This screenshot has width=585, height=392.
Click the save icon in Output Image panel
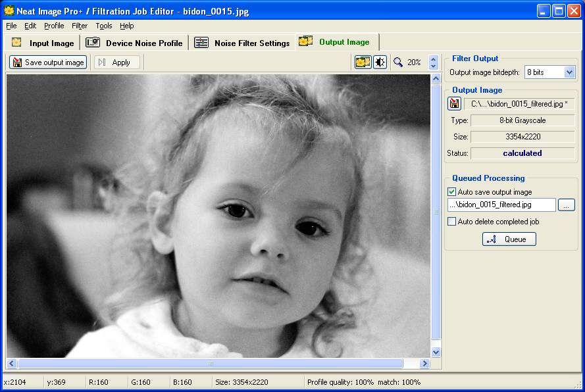(455, 104)
